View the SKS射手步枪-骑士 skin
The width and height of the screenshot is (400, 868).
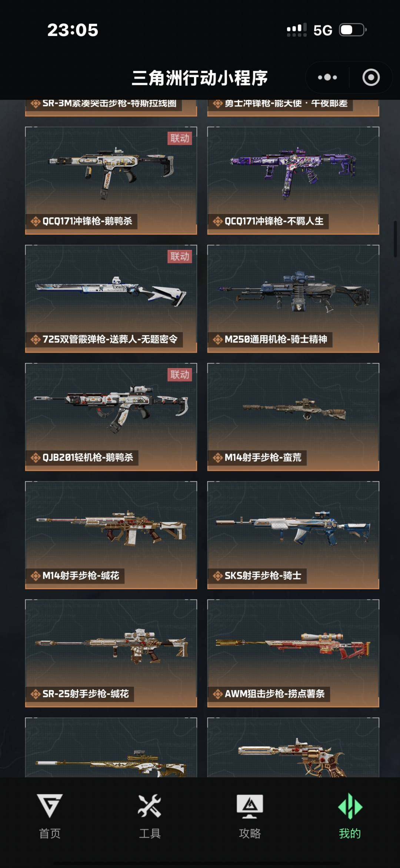point(293,535)
